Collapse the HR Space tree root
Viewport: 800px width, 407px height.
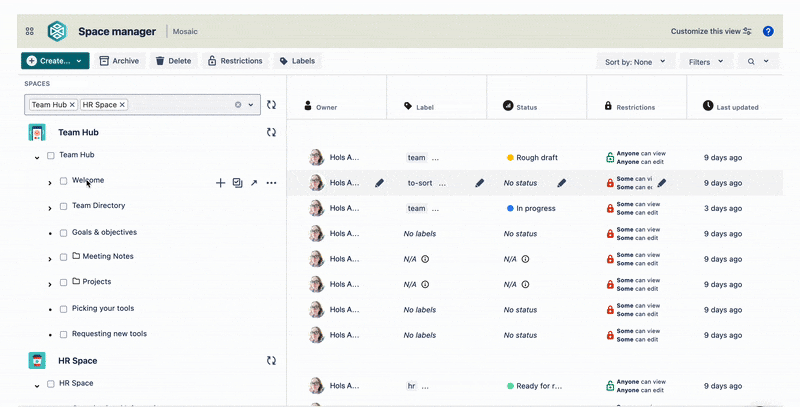[x=37, y=386]
